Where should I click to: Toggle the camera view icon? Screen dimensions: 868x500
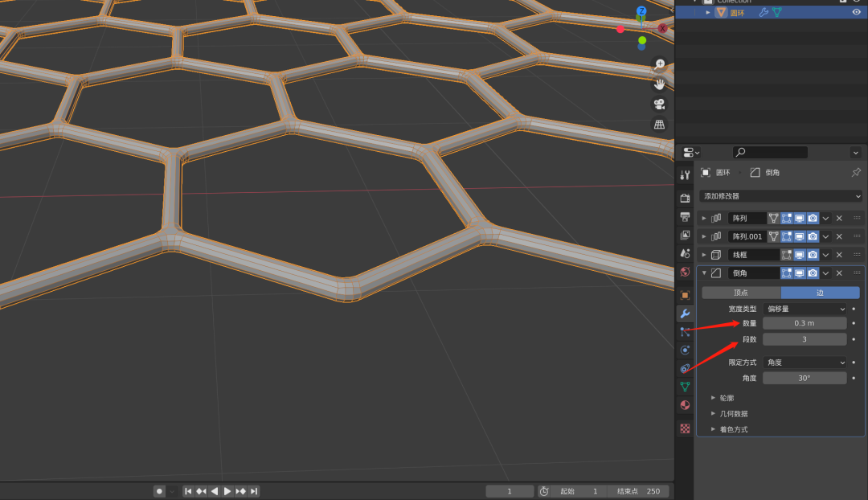[x=659, y=104]
